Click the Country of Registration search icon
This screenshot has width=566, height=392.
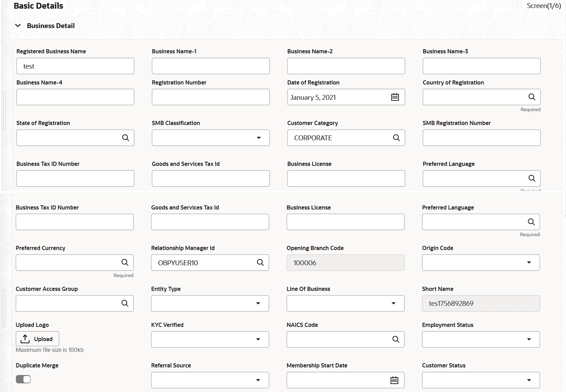[x=532, y=97]
